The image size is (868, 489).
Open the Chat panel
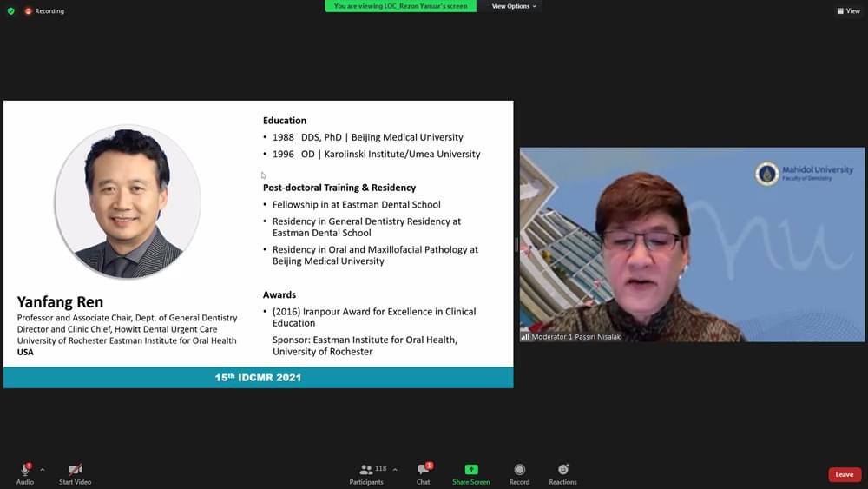pyautogui.click(x=423, y=474)
